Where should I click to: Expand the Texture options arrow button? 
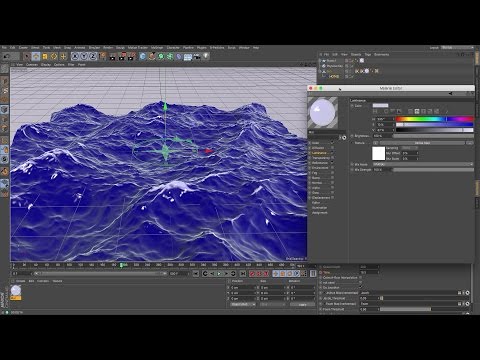375,143
